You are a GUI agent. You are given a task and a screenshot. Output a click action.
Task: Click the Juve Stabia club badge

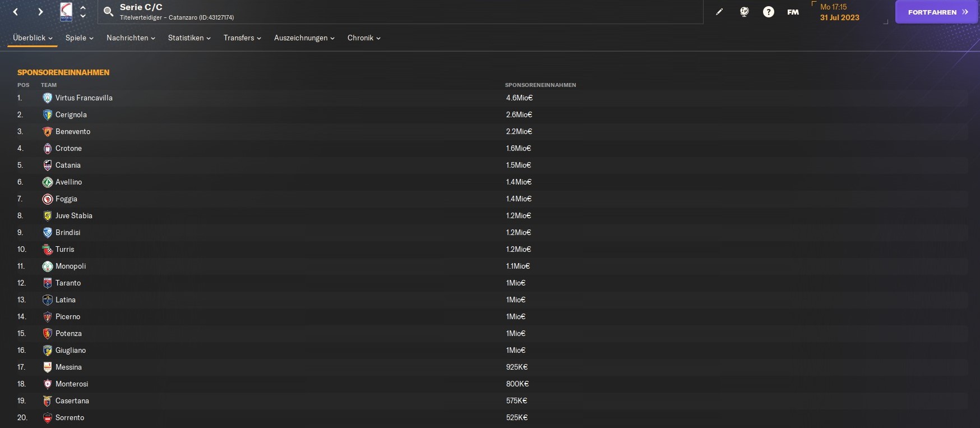pyautogui.click(x=48, y=215)
